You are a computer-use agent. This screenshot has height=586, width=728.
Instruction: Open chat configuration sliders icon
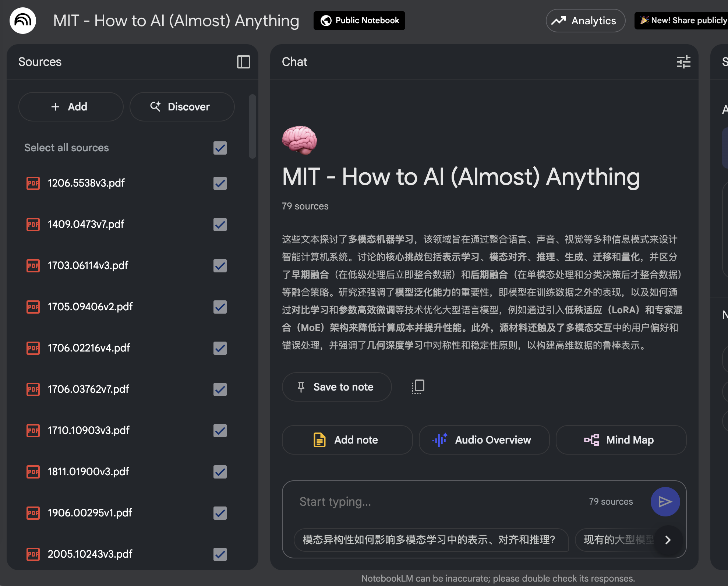(x=683, y=62)
